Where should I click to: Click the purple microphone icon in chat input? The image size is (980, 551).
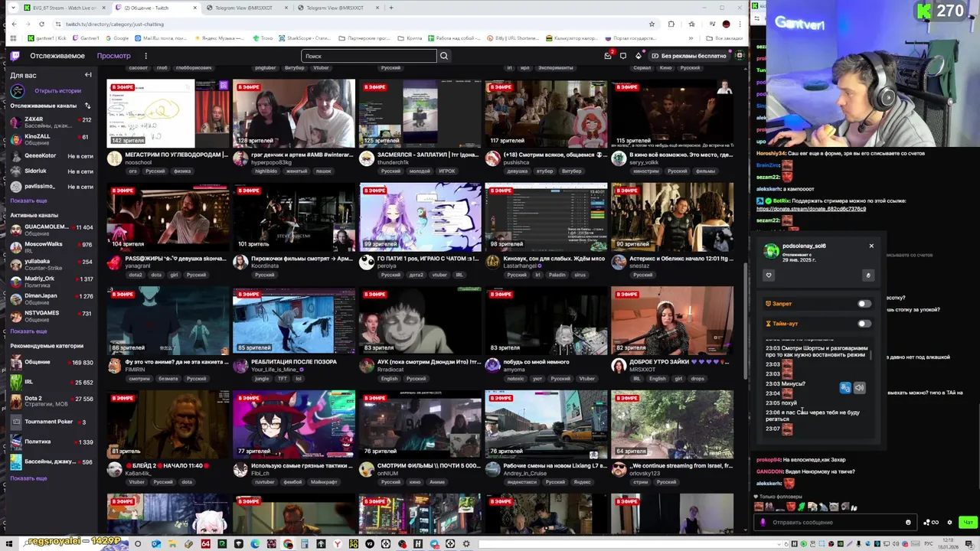pyautogui.click(x=763, y=523)
